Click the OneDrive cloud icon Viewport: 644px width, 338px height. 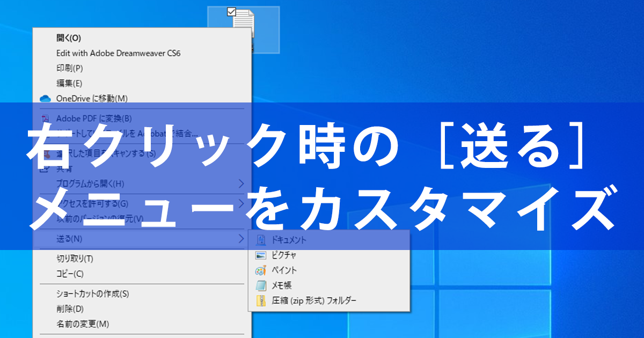coord(45,98)
